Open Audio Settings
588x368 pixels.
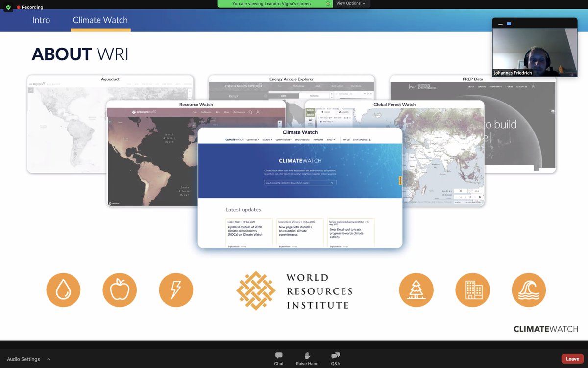[23, 359]
